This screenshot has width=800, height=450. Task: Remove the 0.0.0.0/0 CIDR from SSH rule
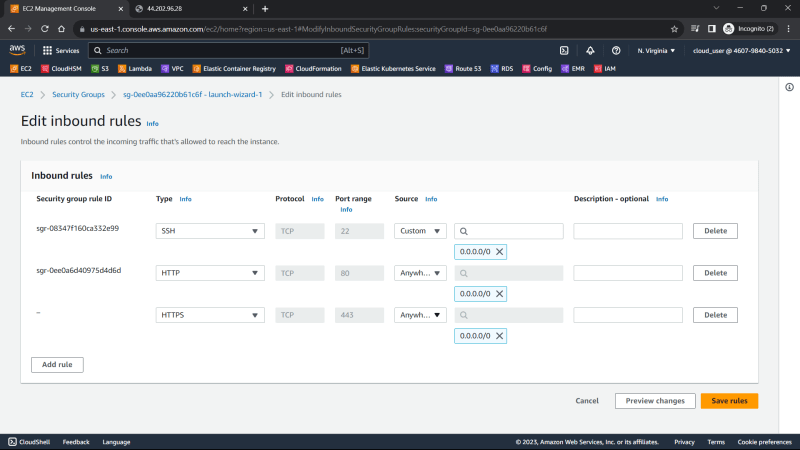(x=499, y=252)
